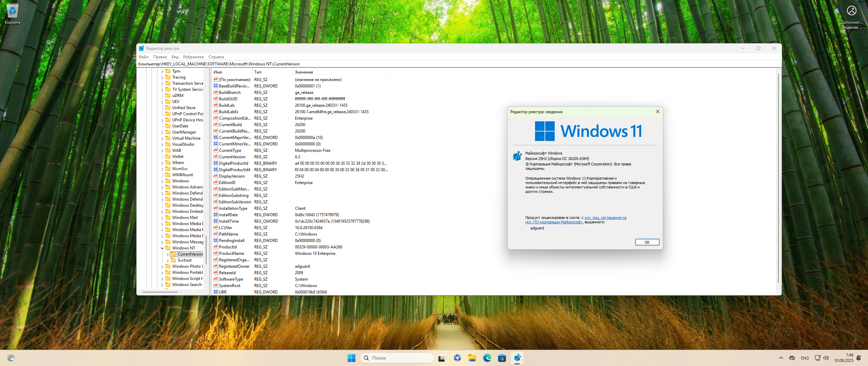
Task: Select the ProductName value row
Action: point(301,253)
